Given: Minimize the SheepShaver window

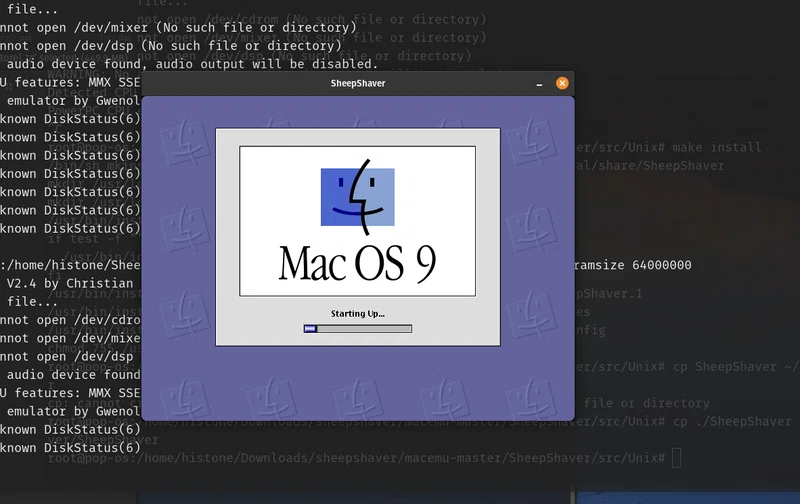Looking at the screenshot, I should point(539,84).
